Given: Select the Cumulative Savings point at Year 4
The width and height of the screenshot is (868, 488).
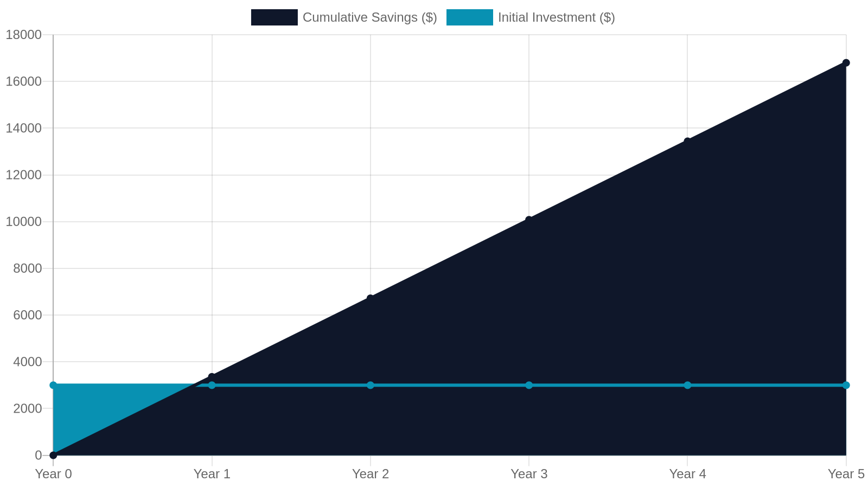Looking at the screenshot, I should pyautogui.click(x=687, y=141).
